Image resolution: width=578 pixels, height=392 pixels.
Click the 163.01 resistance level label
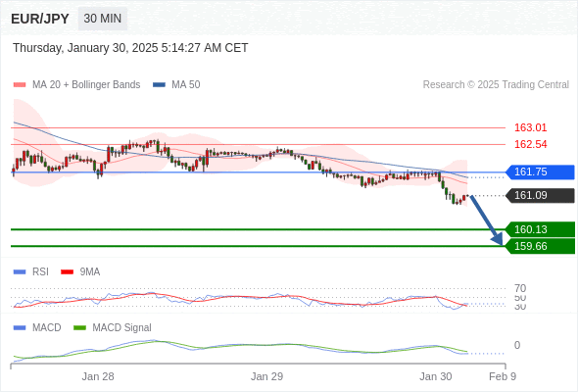click(530, 128)
